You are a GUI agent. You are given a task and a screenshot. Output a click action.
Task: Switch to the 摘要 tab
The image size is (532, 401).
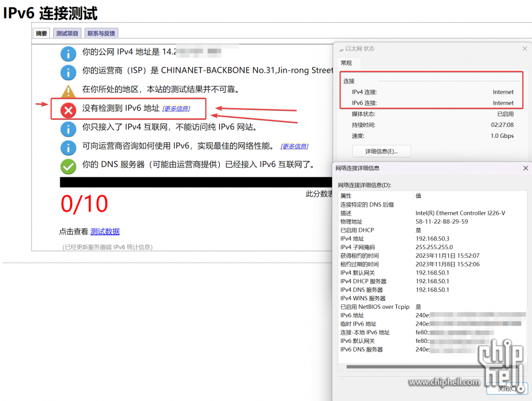click(x=41, y=33)
